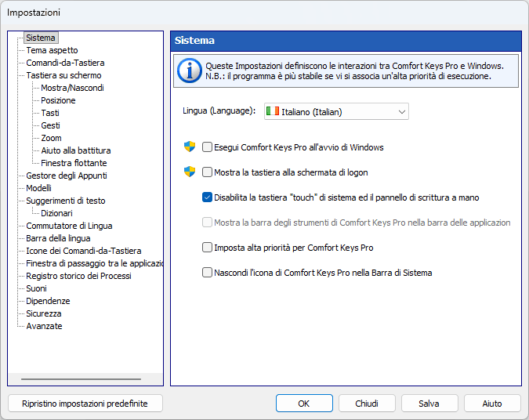Open Suggerimenti di testo section
529x420 pixels.
pyautogui.click(x=66, y=201)
